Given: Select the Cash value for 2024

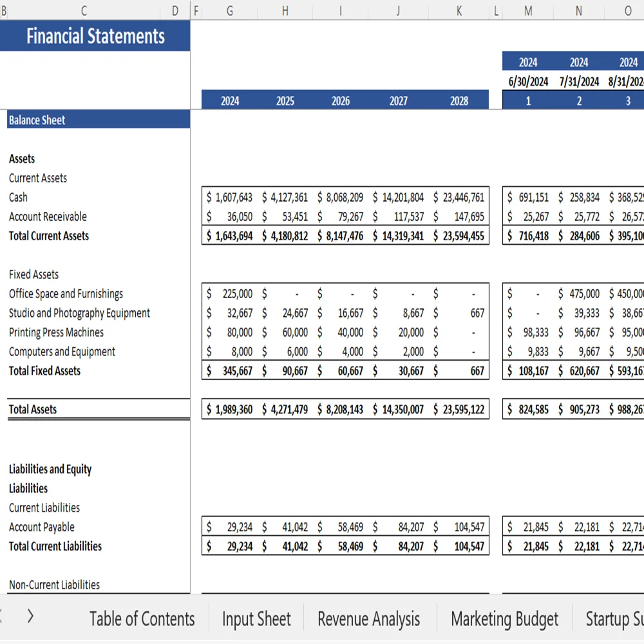Looking at the screenshot, I should tap(229, 198).
